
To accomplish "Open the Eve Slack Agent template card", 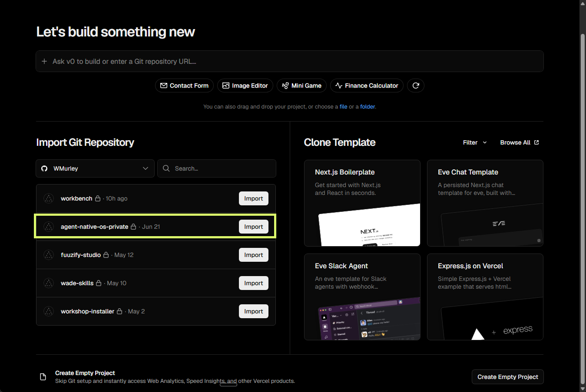I will point(362,297).
